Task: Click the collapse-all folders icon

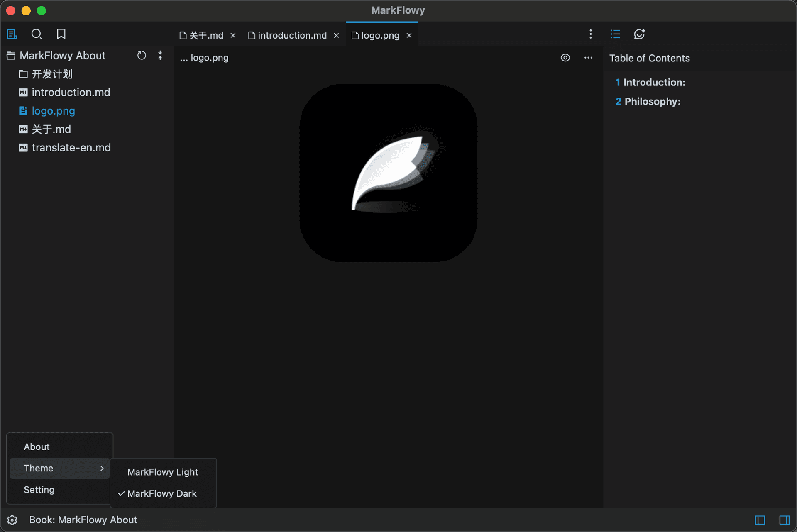Action: pos(160,55)
